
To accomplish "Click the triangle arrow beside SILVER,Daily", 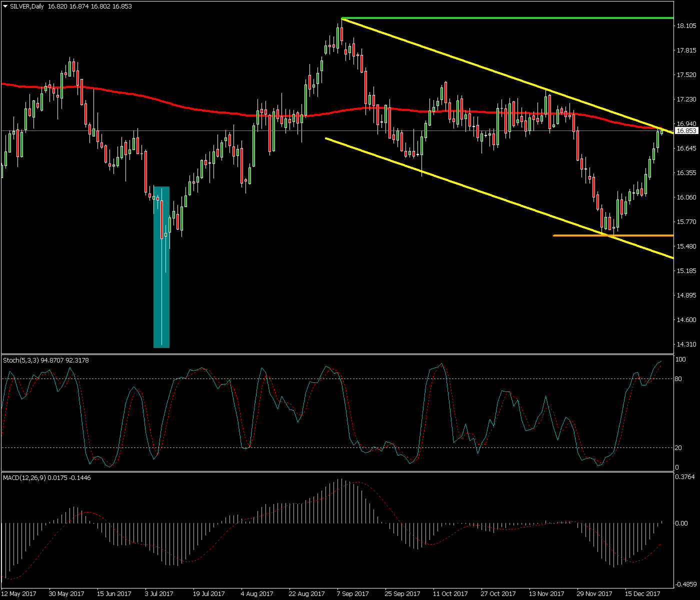I will tap(5, 6).
